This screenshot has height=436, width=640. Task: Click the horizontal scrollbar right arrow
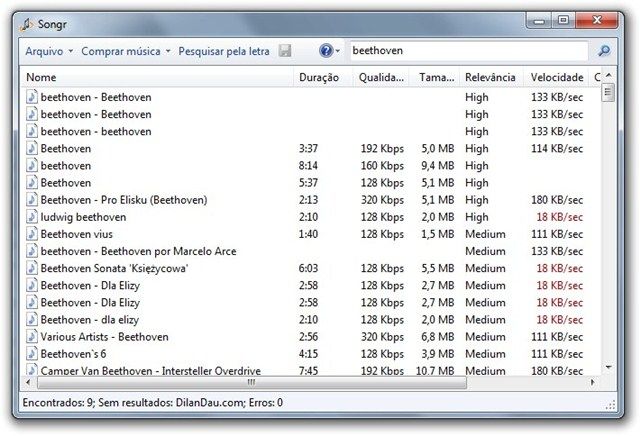tap(593, 383)
